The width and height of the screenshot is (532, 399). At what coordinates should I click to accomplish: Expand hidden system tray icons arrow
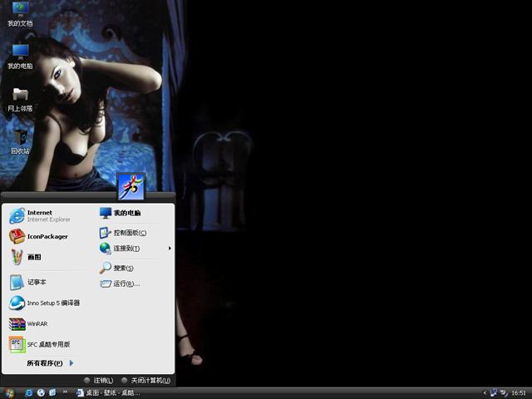tap(484, 393)
